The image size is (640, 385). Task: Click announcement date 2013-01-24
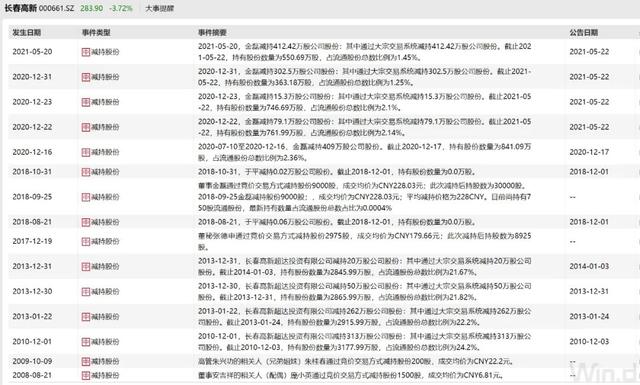[x=589, y=317]
